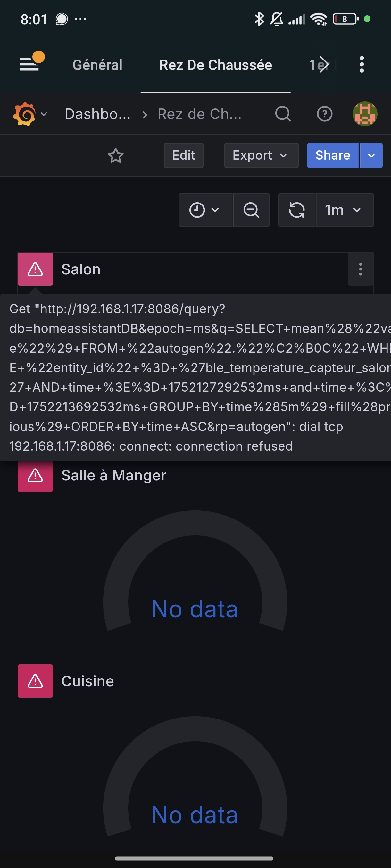Tap the Grafana logo icon

(24, 114)
